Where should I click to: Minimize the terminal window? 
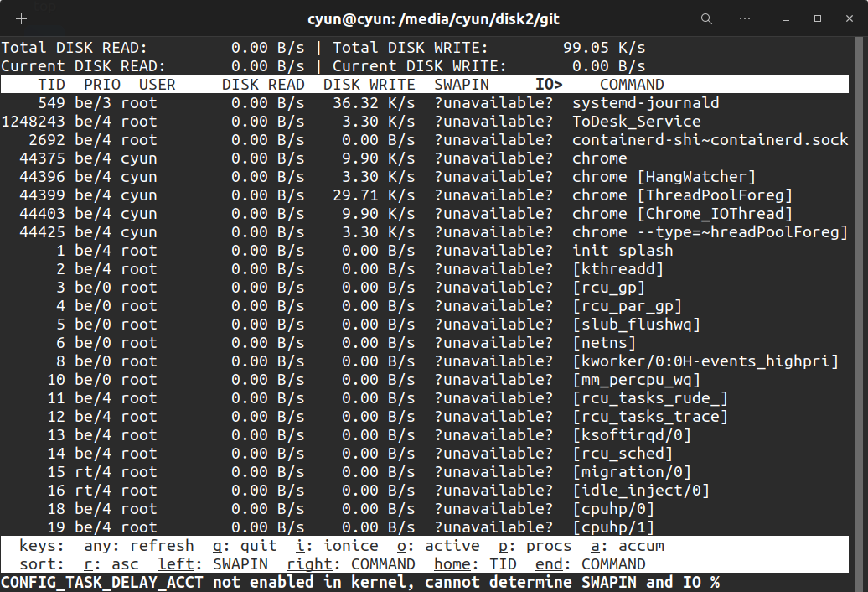pos(786,18)
